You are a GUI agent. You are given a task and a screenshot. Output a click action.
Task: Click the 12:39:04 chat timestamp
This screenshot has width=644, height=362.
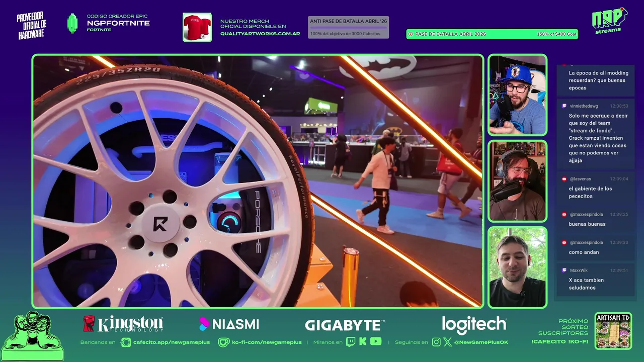[619, 179]
